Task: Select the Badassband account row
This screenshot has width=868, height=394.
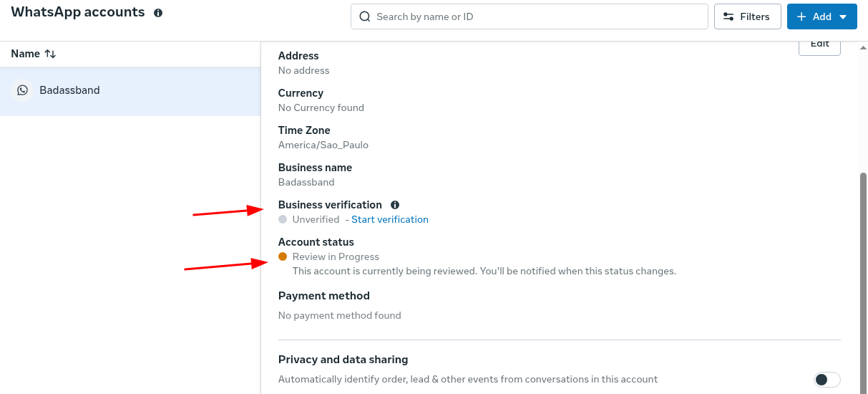Action: tap(129, 91)
